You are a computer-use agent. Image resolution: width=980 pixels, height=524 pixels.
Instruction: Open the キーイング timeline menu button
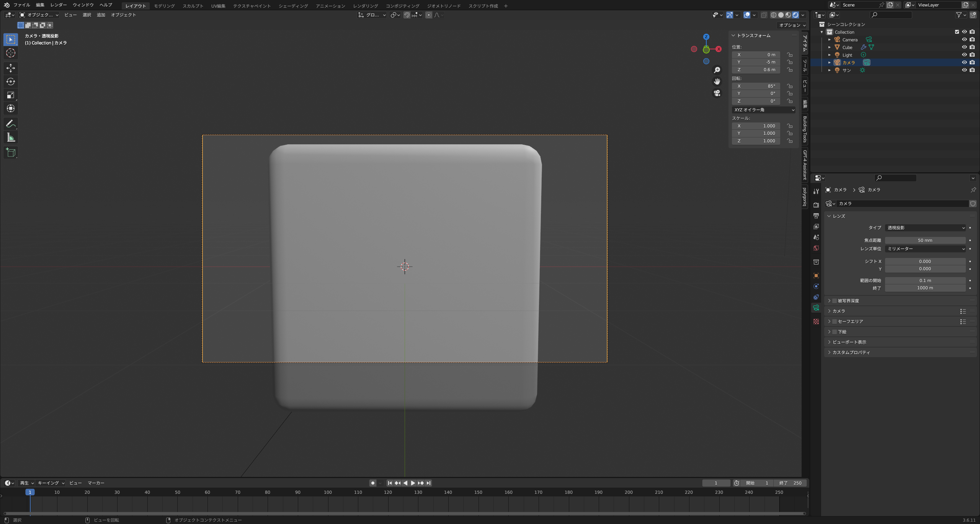pyautogui.click(x=51, y=483)
